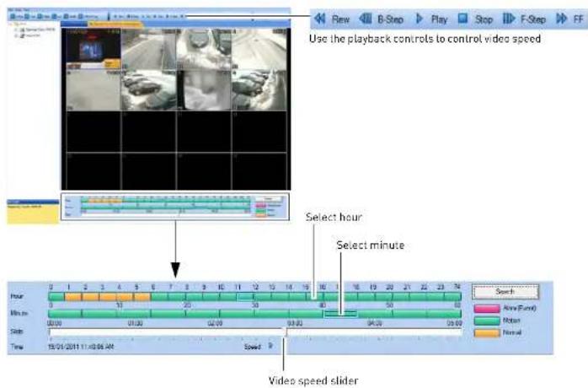Click the time readout 19/01/2011 11:43:06 AM
The height and width of the screenshot is (388, 588).
[x=81, y=347]
